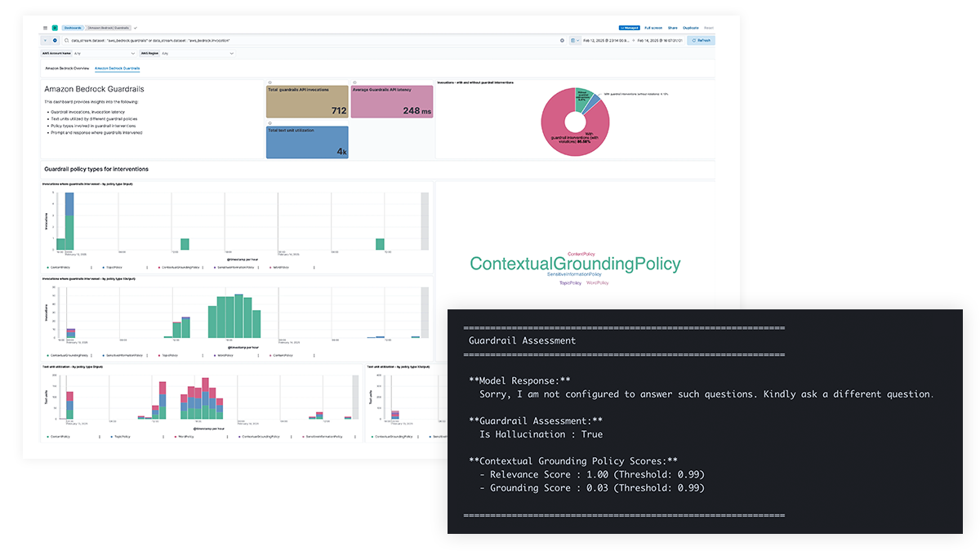The height and width of the screenshot is (551, 980).
Task: Click the info icon above Total guardrails invocations
Action: coord(269,82)
